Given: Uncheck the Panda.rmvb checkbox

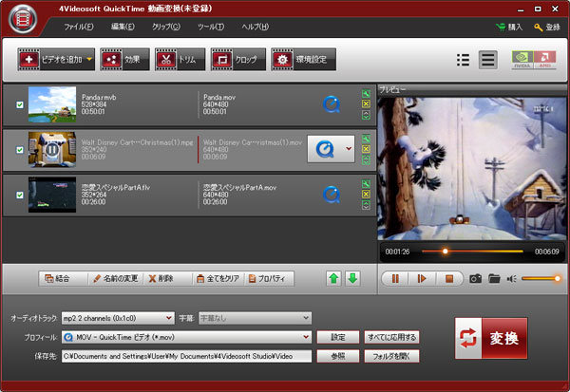Looking at the screenshot, I should click(20, 104).
